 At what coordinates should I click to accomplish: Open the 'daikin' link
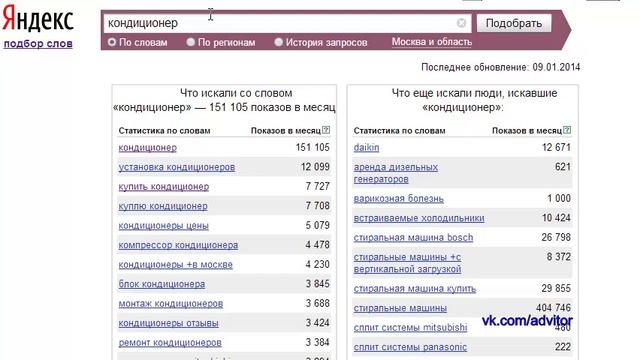pos(367,147)
